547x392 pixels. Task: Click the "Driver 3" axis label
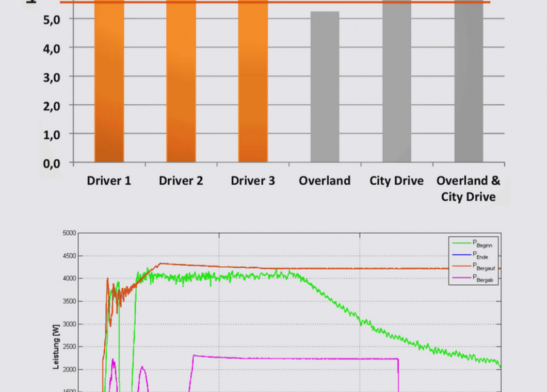(253, 181)
